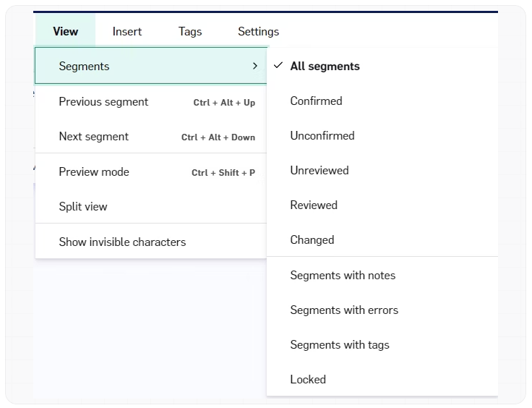Viewport: 532px width, 408px height.
Task: Go to Next segment
Action: click(x=94, y=136)
